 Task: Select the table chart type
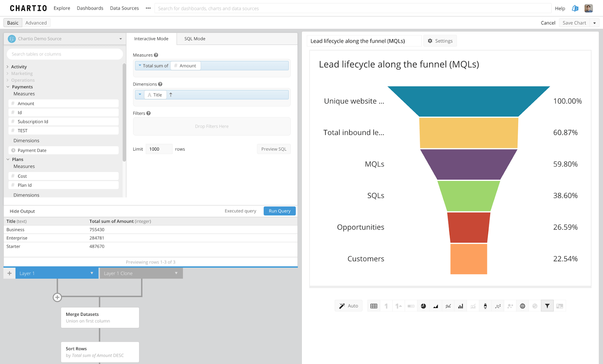coord(373,305)
